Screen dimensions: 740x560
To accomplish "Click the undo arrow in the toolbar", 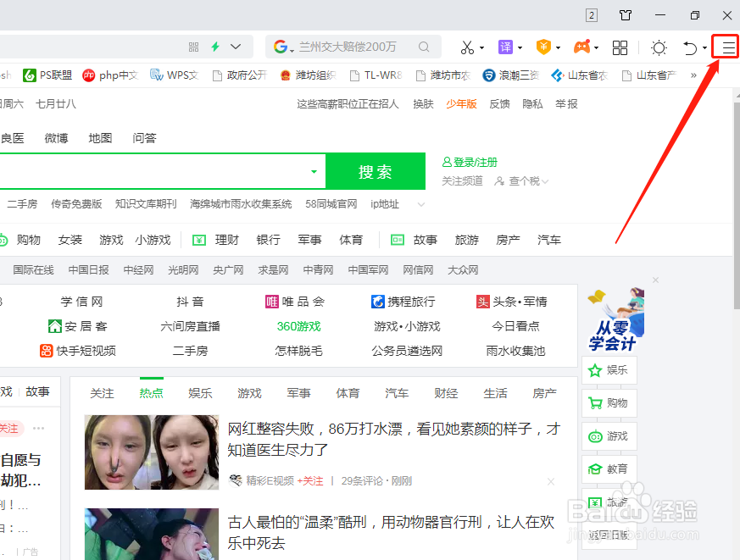I will (x=688, y=47).
